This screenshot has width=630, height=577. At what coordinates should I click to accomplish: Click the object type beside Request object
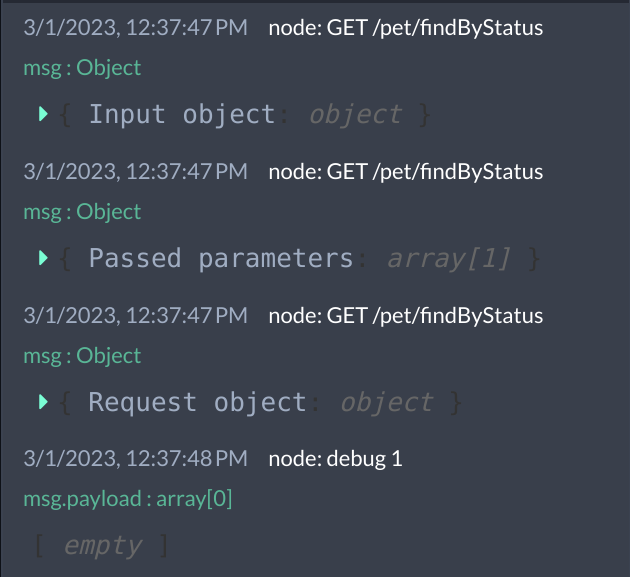(387, 403)
